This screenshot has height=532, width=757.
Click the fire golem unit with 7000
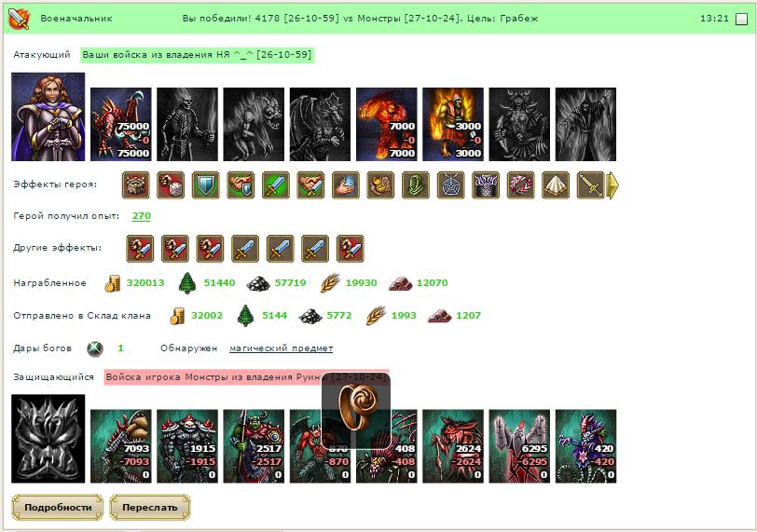[x=387, y=124]
